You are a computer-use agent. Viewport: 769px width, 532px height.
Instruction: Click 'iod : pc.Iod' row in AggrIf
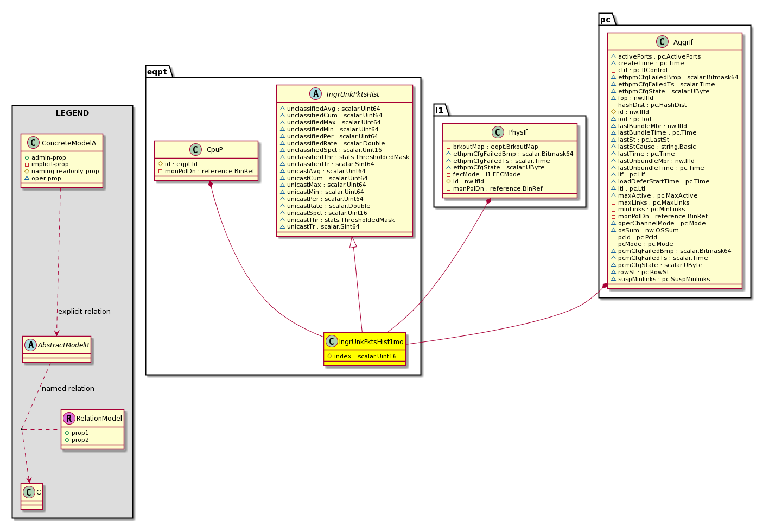[x=634, y=119]
